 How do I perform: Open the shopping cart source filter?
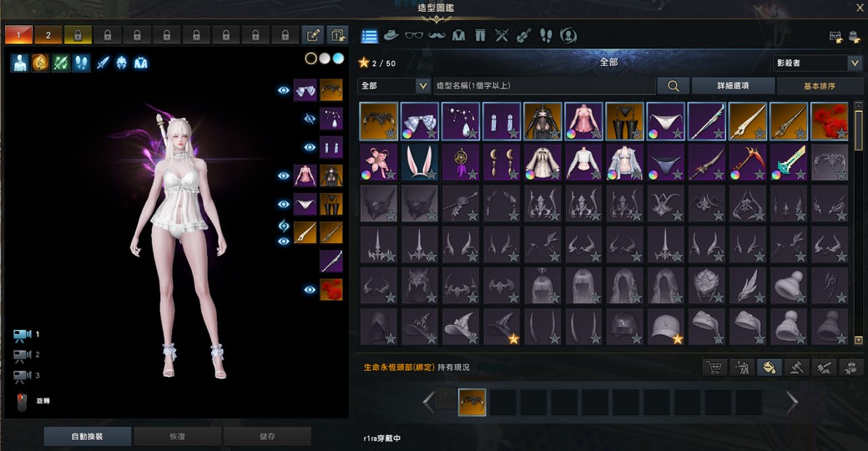tap(714, 367)
